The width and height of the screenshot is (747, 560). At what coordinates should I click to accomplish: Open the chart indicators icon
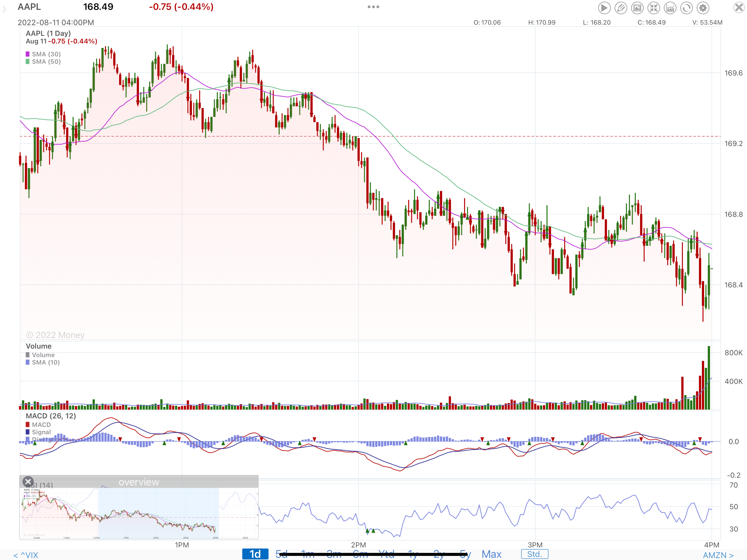click(670, 8)
